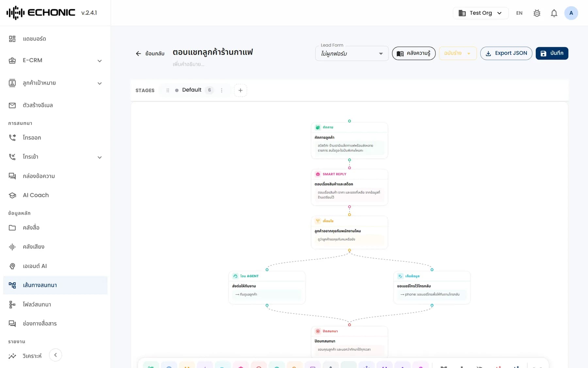Open the email builder (ตัวสร้างอีเมล)
Screen dimensions: 588x368
point(55,105)
